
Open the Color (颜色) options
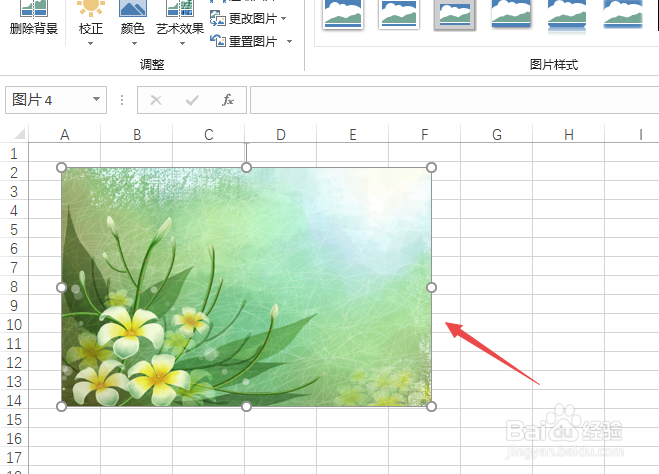point(133,21)
